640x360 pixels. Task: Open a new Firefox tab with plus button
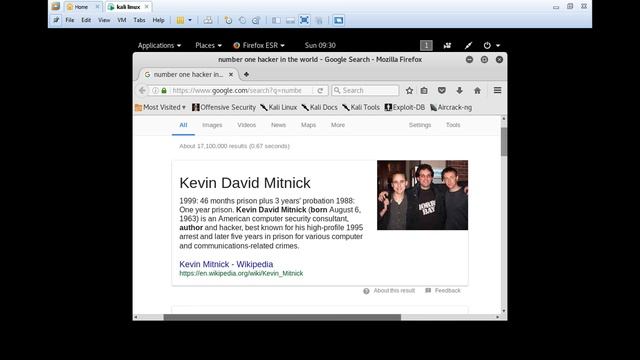(x=246, y=74)
